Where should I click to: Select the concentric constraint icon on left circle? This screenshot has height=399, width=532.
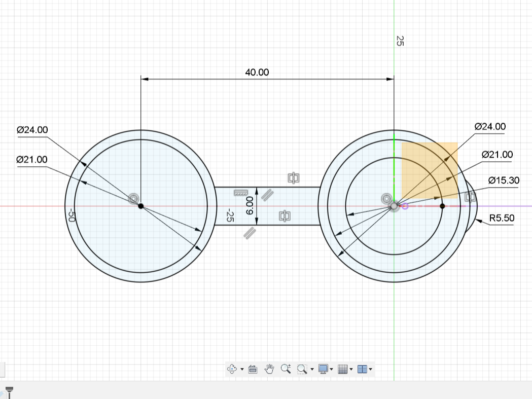(x=134, y=198)
